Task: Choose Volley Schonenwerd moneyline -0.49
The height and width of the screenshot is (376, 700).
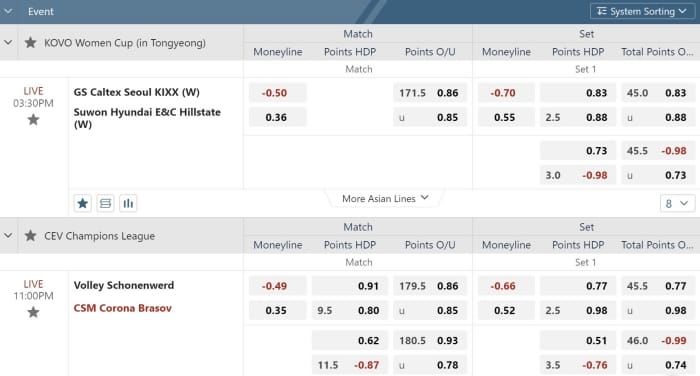Action: (278, 286)
